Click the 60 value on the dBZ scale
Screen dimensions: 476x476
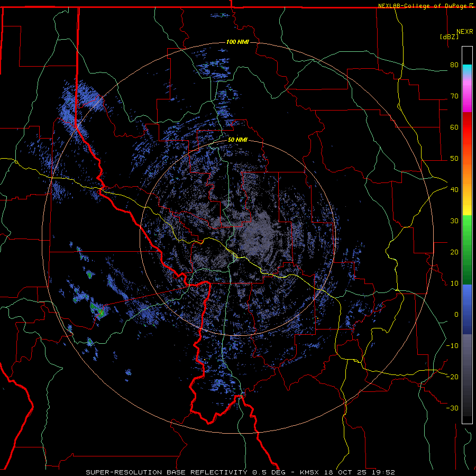pyautogui.click(x=454, y=127)
